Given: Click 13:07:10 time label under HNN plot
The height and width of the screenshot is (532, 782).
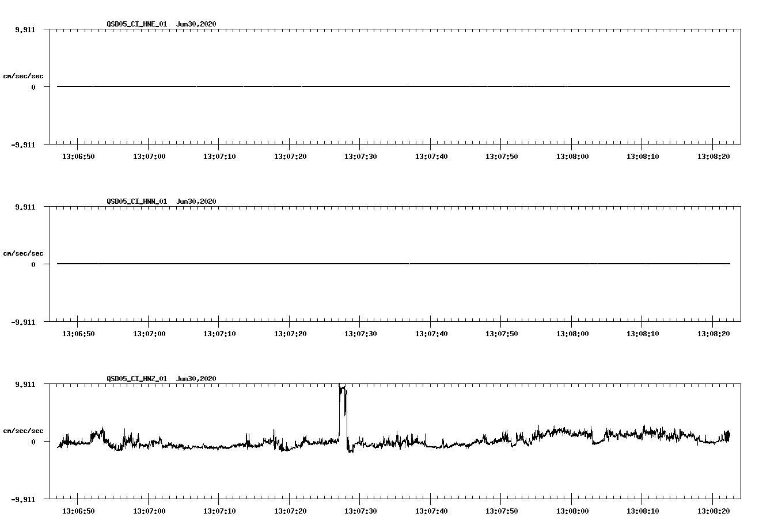Looking at the screenshot, I should pyautogui.click(x=219, y=334).
